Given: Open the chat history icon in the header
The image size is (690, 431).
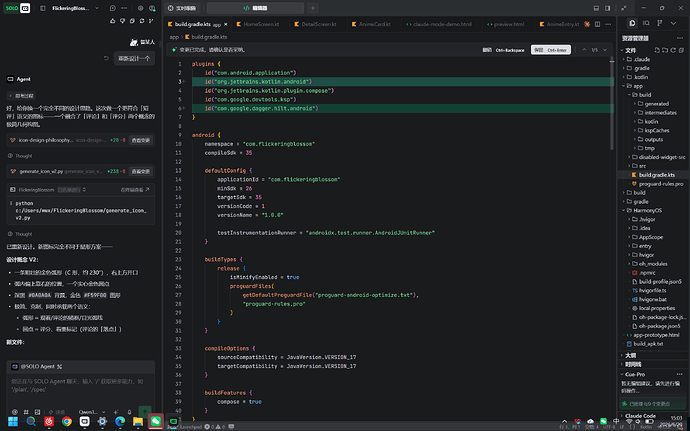Looking at the screenshot, I should [x=113, y=8].
